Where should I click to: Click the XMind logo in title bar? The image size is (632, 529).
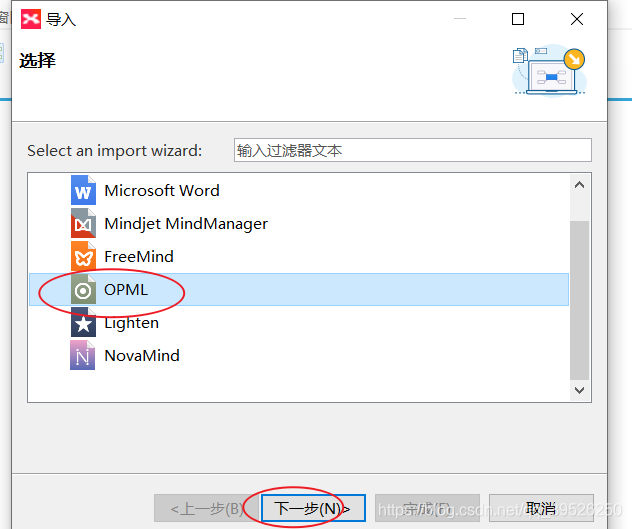(31, 19)
